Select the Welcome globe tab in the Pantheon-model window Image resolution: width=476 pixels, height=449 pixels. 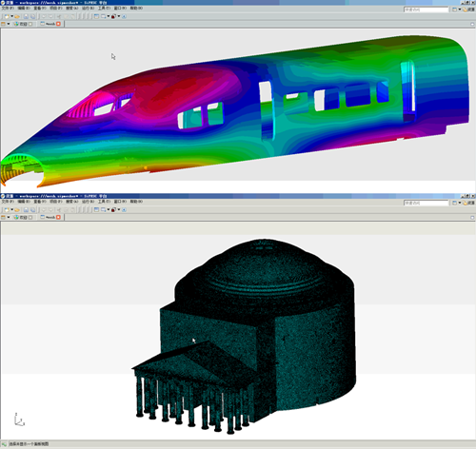(21, 217)
